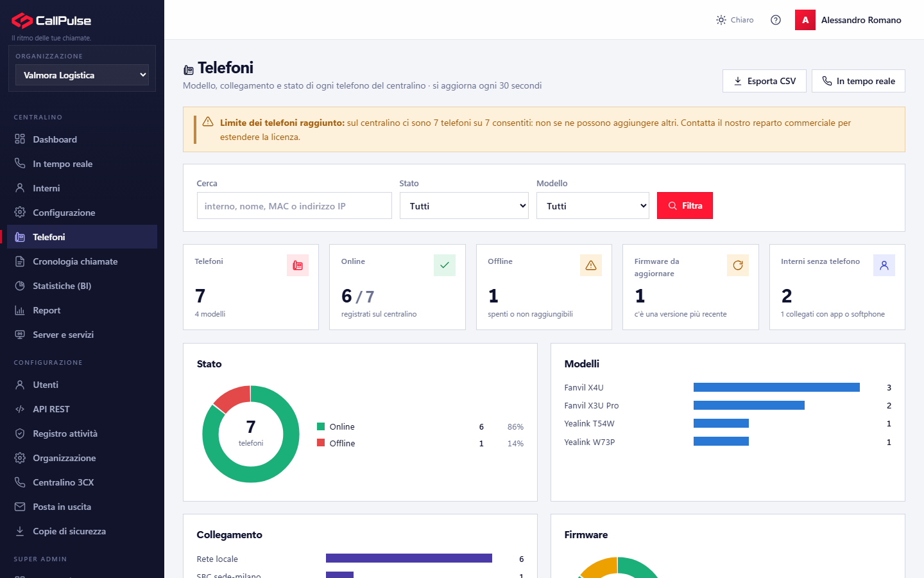
Task: Click the user avatar letter A
Action: (x=805, y=20)
